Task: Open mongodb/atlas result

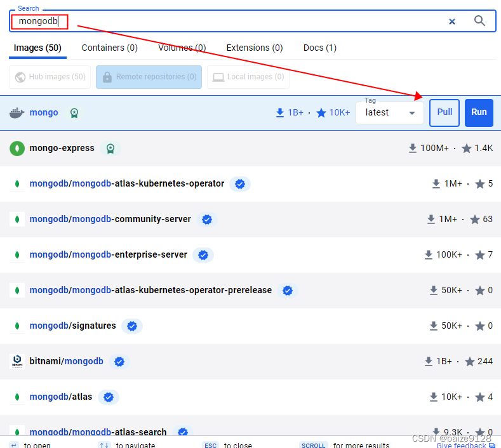Action: click(61, 397)
